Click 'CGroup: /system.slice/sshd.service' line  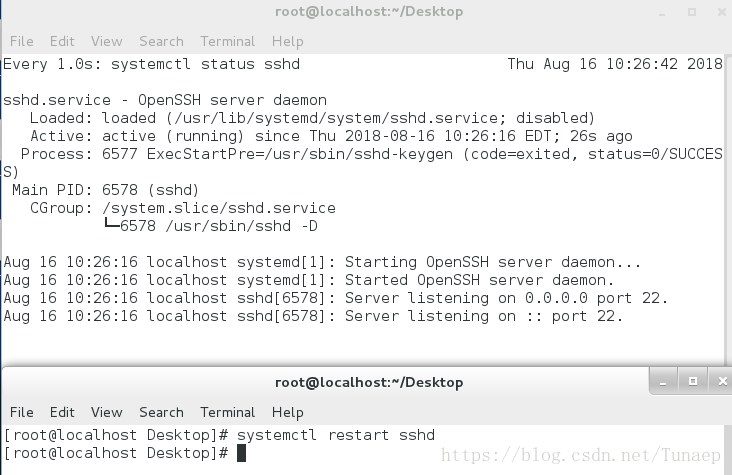(x=183, y=208)
